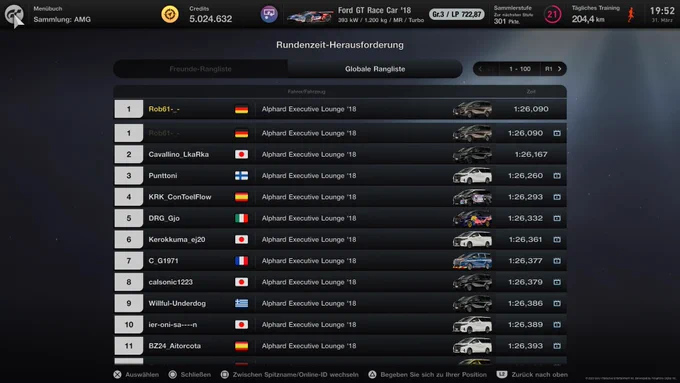Switch to Globale Rangliste tab

(375, 69)
